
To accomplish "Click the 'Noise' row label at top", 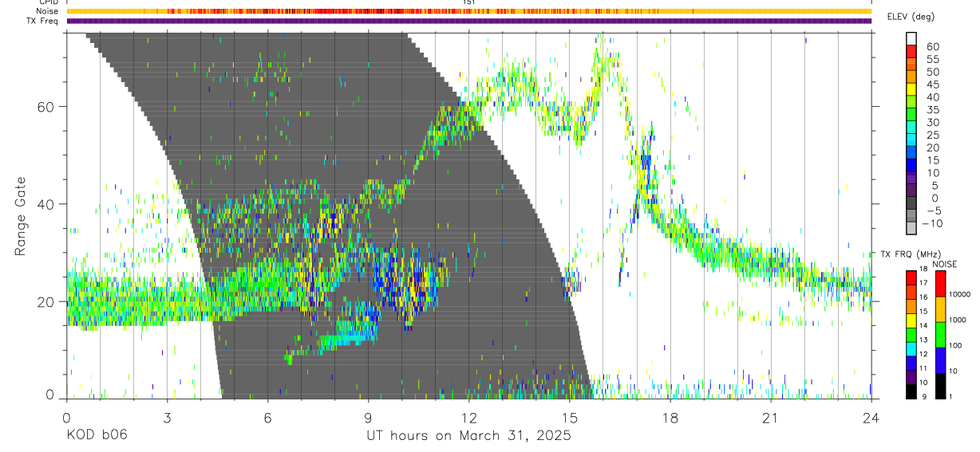I will click(48, 11).
